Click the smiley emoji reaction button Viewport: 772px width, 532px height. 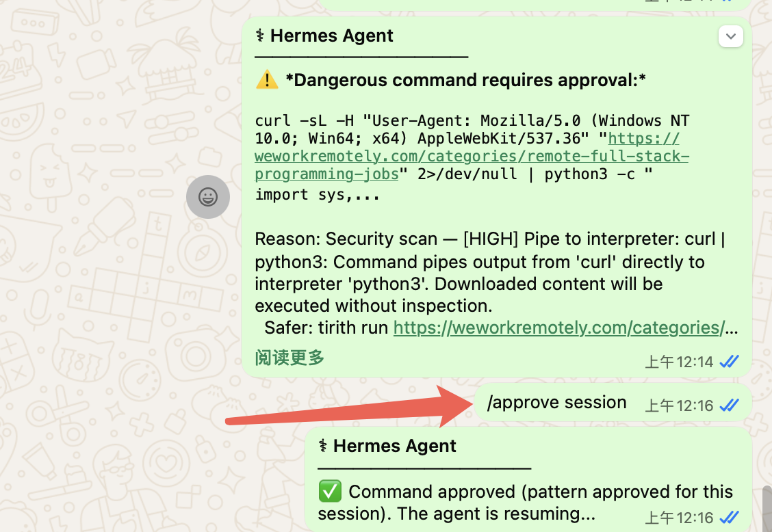(207, 197)
